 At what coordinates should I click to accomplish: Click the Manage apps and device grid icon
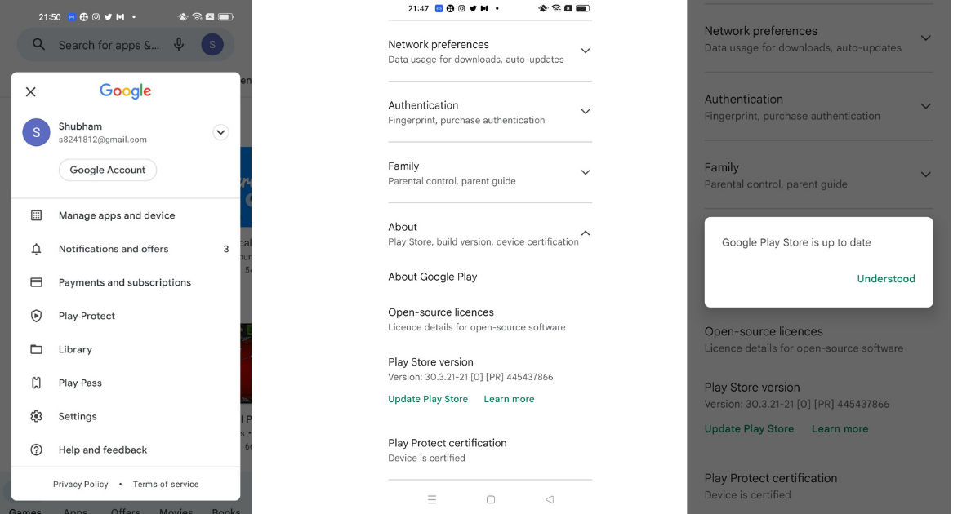(36, 215)
